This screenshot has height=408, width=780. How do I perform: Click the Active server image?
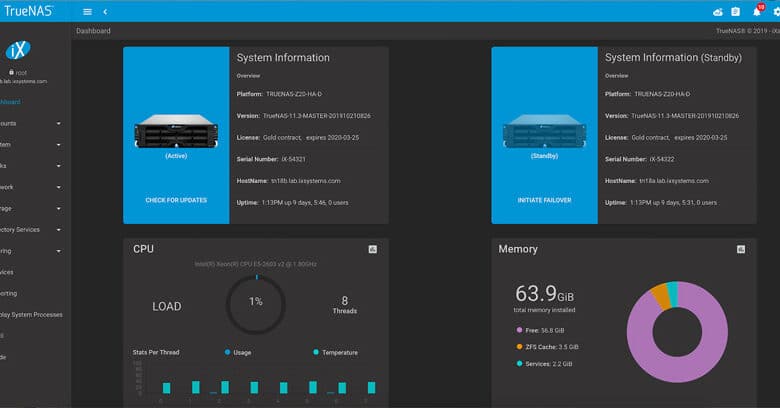coord(176,131)
